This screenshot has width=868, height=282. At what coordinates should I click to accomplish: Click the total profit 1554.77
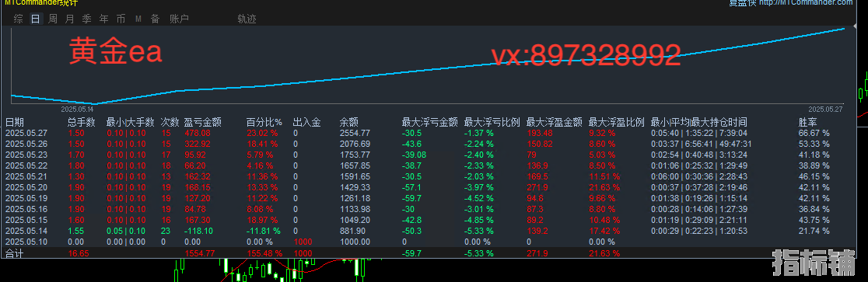(x=199, y=254)
